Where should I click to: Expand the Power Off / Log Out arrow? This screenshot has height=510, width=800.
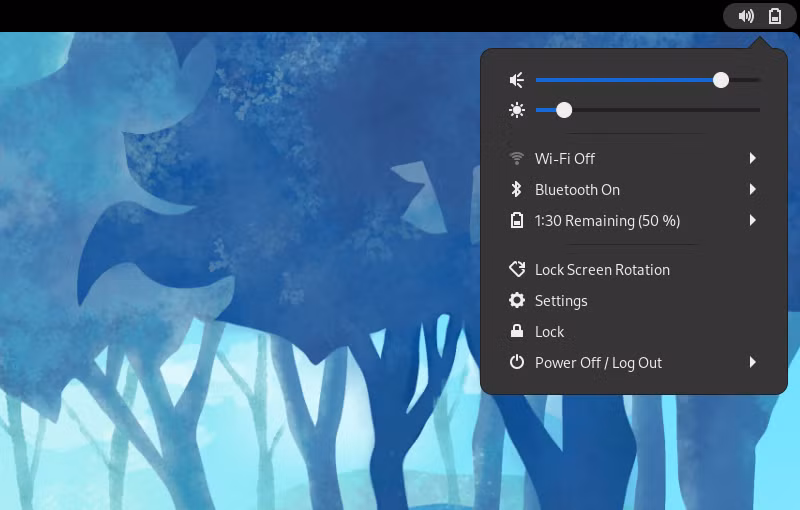click(753, 362)
